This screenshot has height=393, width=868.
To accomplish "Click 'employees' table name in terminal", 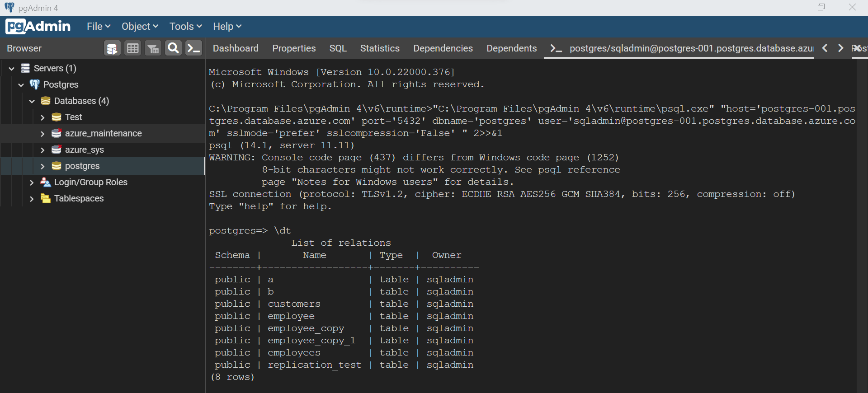I will (x=294, y=353).
